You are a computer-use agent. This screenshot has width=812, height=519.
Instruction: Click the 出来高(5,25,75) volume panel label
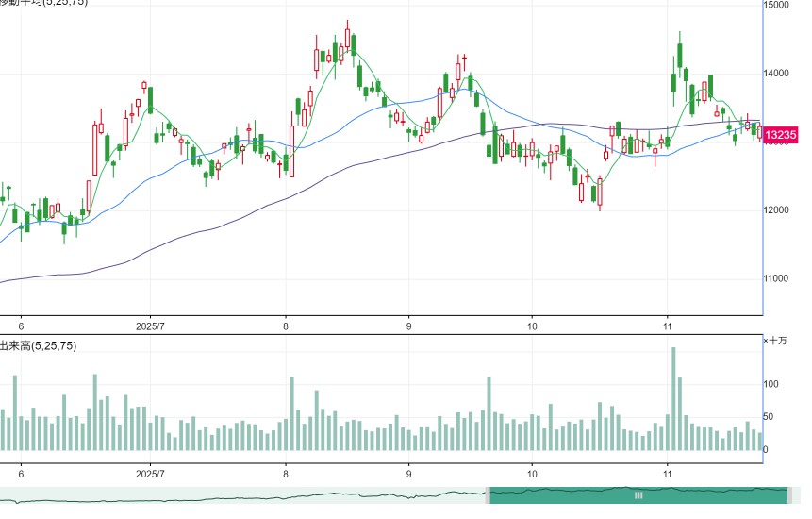(38, 346)
